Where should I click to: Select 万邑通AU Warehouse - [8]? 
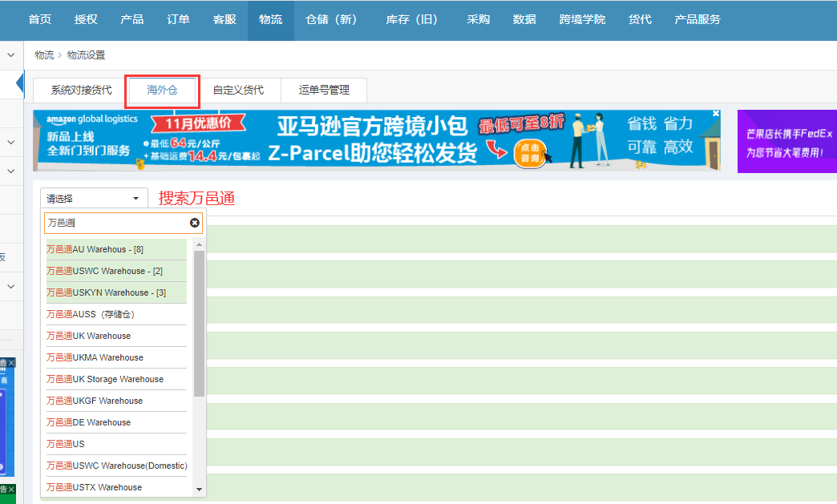click(x=116, y=249)
